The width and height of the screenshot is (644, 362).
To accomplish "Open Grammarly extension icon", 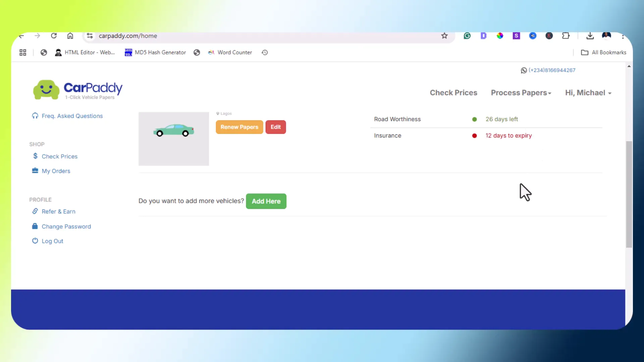I will (x=467, y=36).
